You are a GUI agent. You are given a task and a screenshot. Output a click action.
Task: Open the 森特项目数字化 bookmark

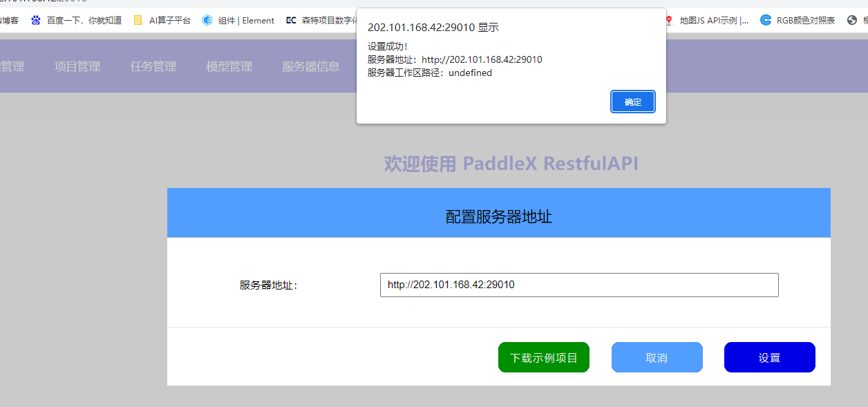pyautogui.click(x=321, y=20)
